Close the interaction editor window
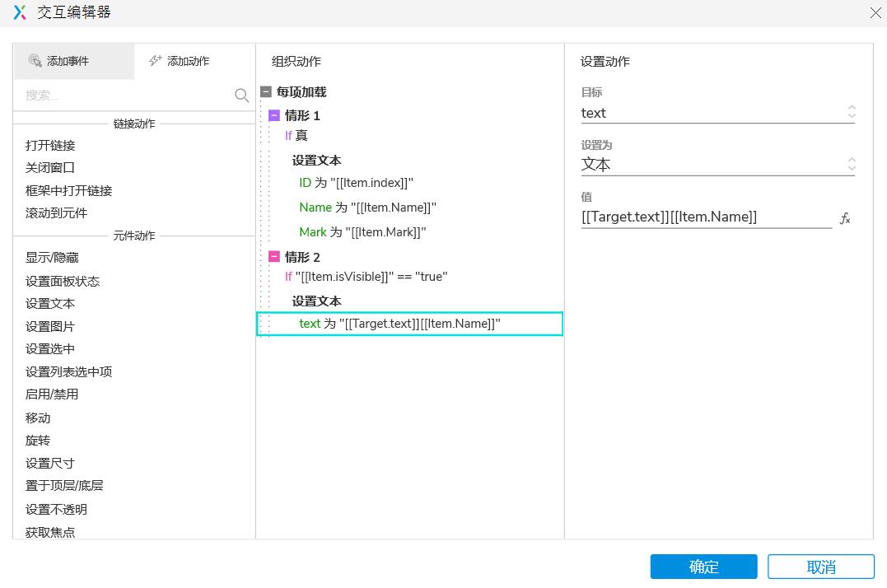The height and width of the screenshot is (588, 887). tap(875, 12)
